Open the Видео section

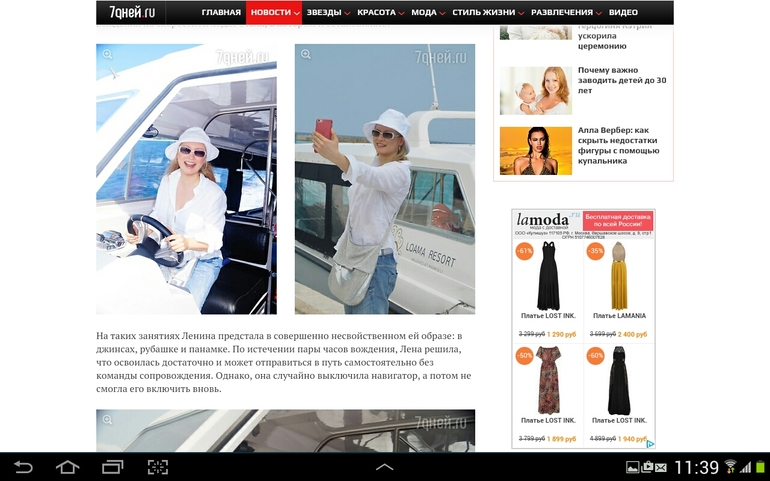(x=623, y=12)
